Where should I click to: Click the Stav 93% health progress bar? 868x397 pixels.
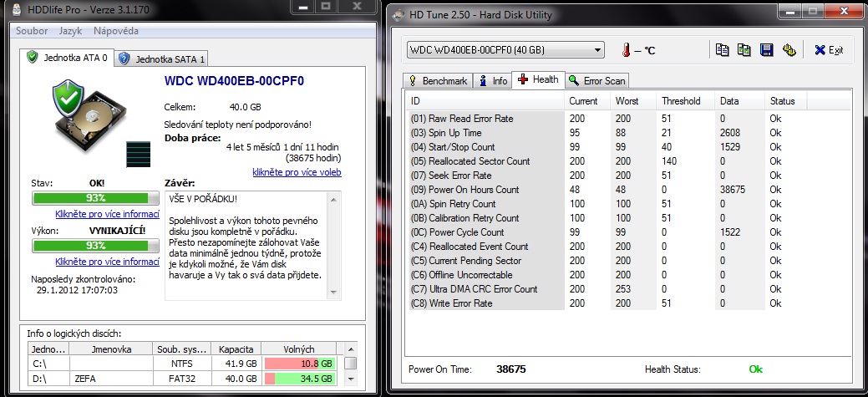pos(96,198)
